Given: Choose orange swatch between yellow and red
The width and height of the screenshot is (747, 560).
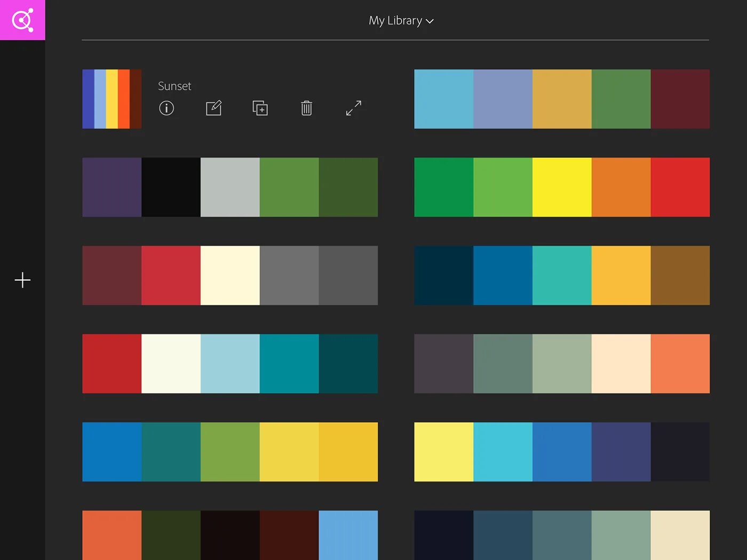Looking at the screenshot, I should click(621, 187).
